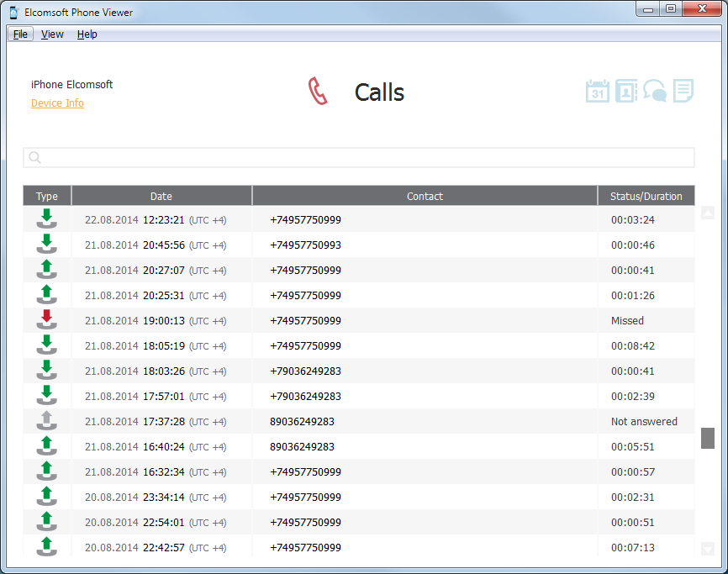Click into the calls search field
Screen dimensions: 728x574
(361, 158)
